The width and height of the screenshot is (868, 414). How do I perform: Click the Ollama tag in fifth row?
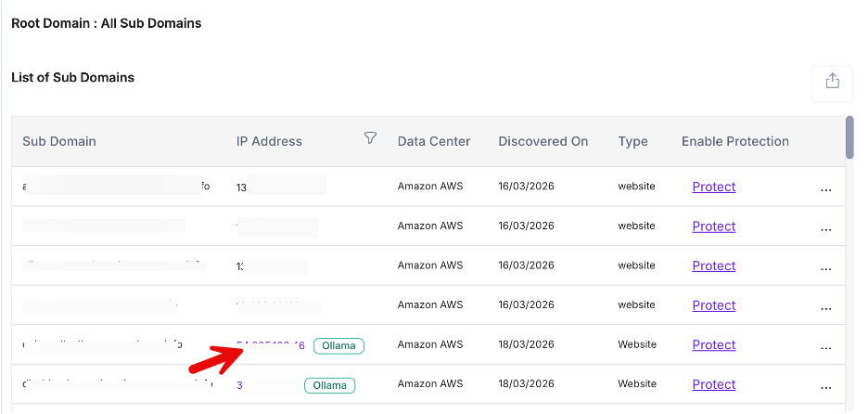(338, 345)
